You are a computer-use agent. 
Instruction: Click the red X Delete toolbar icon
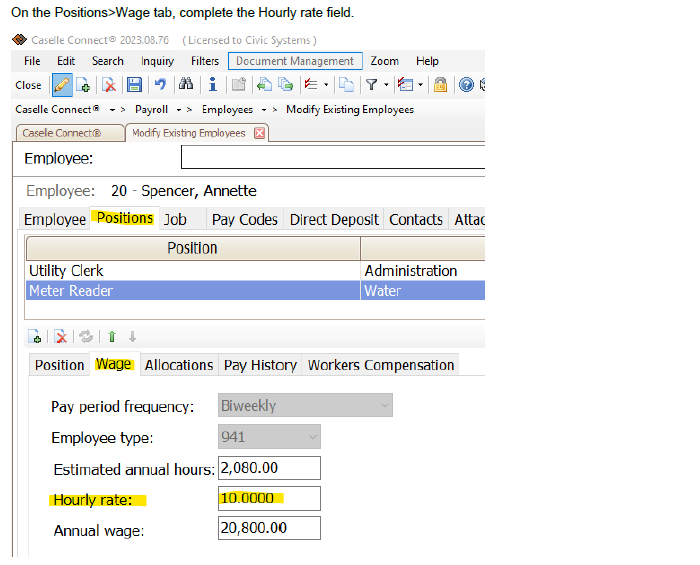pyautogui.click(x=108, y=85)
